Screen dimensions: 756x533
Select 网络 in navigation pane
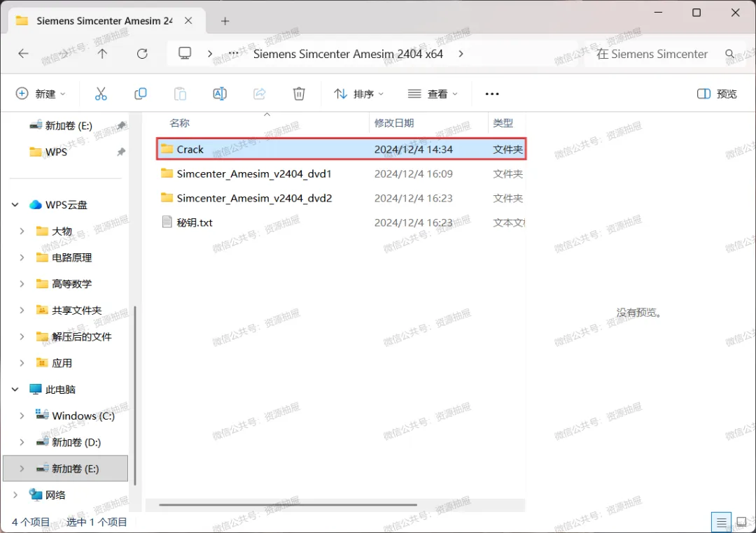pos(55,495)
